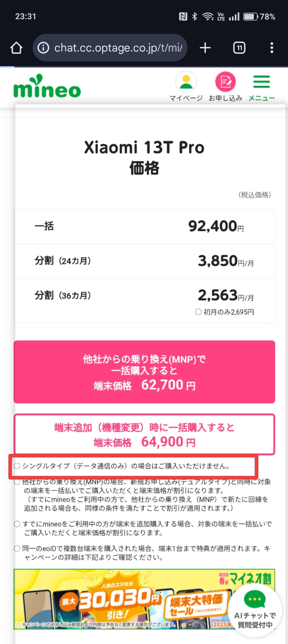This screenshot has height=644, width=288.
Task: Open the browser three-dot overflow menu
Action: [271, 48]
